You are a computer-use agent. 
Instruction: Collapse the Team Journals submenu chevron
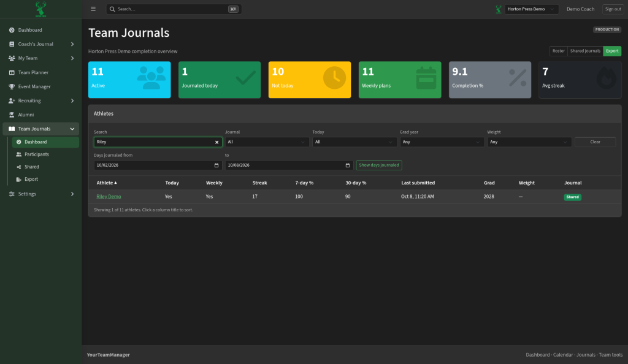(72, 129)
